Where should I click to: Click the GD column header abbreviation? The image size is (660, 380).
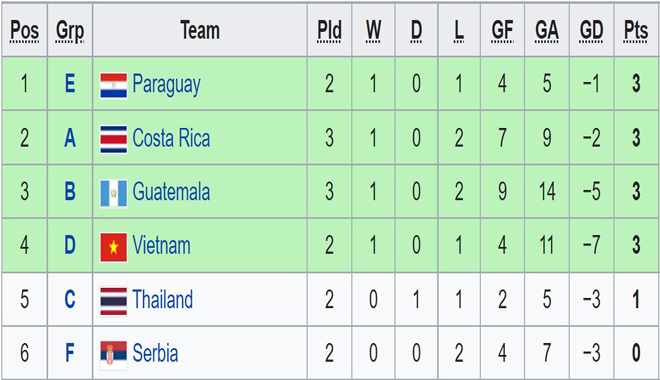click(591, 31)
